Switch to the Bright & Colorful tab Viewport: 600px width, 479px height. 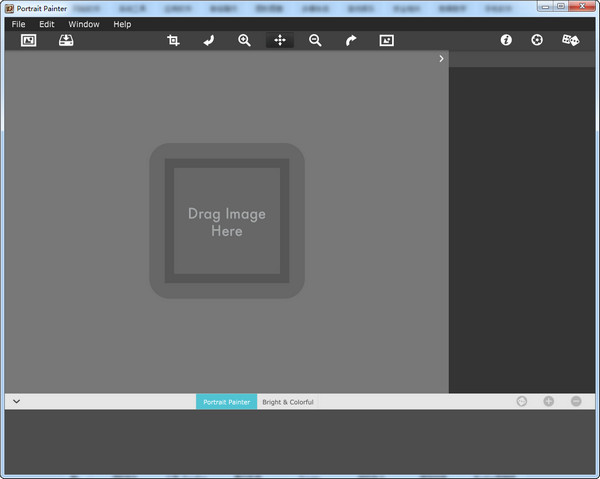point(288,402)
